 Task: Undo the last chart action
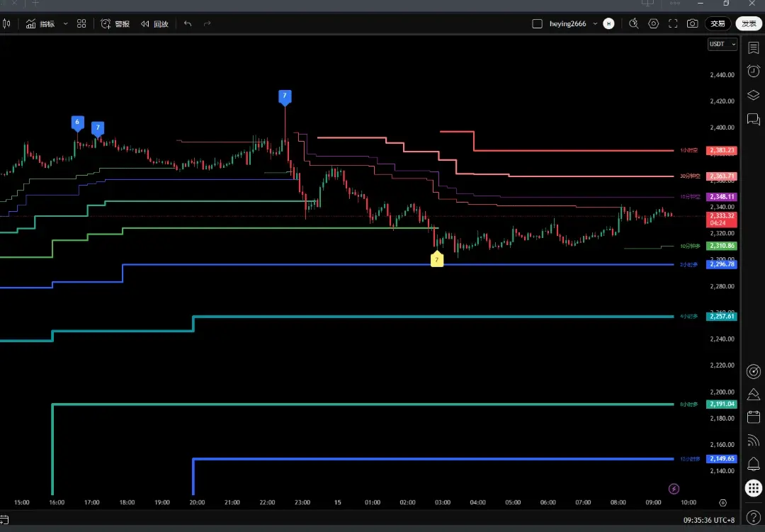(x=188, y=23)
